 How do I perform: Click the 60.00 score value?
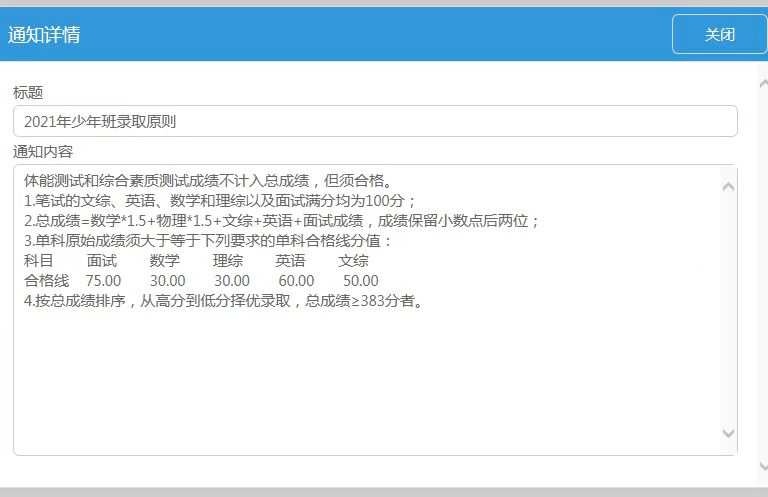tap(296, 281)
